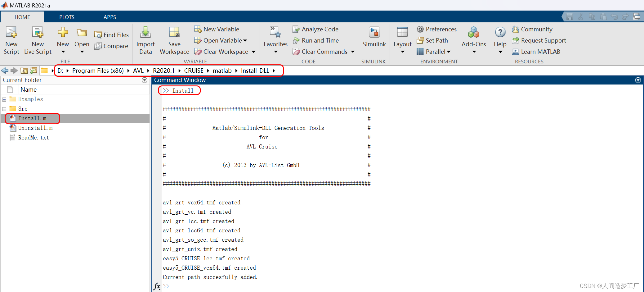
Task: Open Current Folder panel actions menu
Action: [x=145, y=80]
